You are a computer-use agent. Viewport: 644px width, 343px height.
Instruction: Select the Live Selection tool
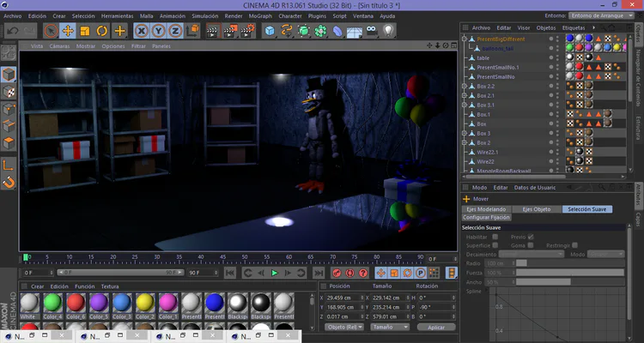coord(51,31)
